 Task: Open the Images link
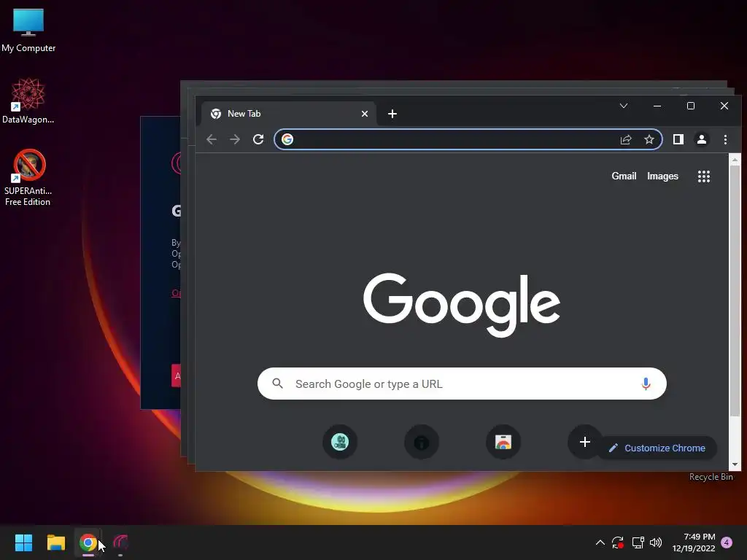[x=662, y=176]
